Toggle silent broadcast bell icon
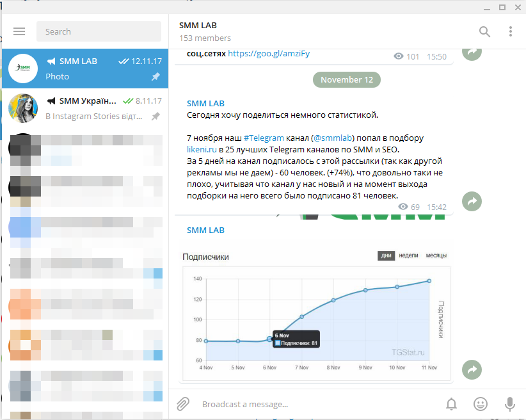Viewport: 526px width, 420px height. pyautogui.click(x=452, y=404)
